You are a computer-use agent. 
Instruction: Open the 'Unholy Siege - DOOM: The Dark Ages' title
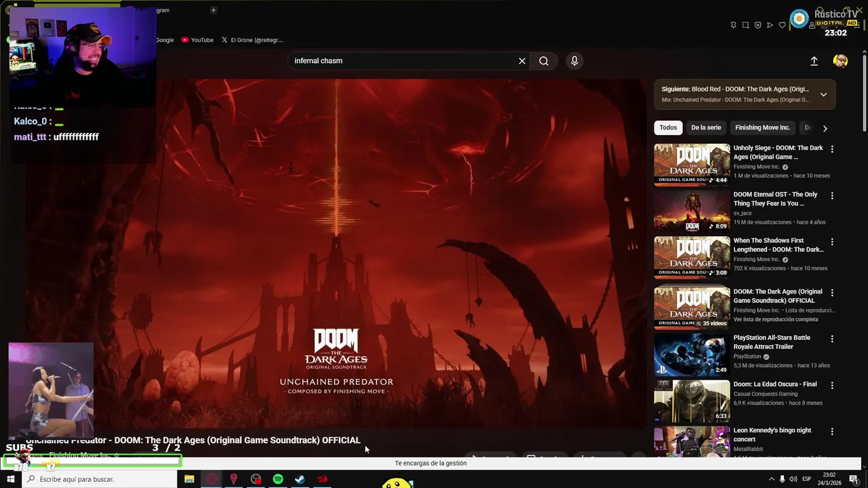click(x=778, y=152)
